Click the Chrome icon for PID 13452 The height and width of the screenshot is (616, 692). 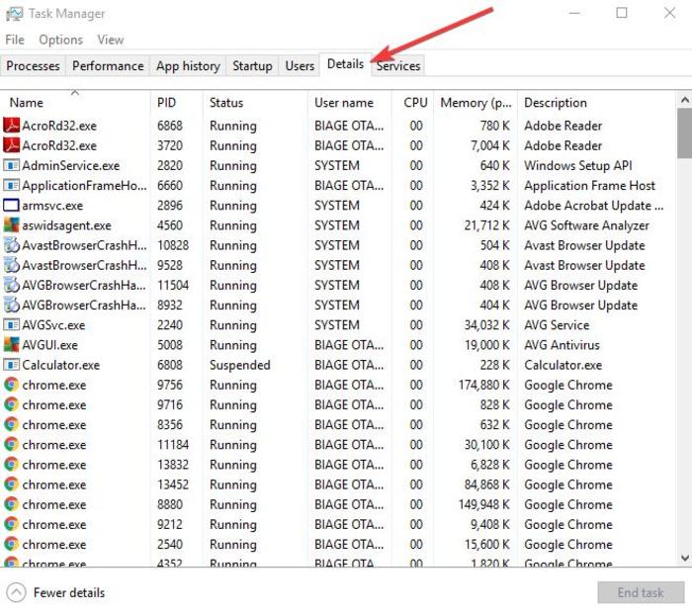pyautogui.click(x=12, y=484)
